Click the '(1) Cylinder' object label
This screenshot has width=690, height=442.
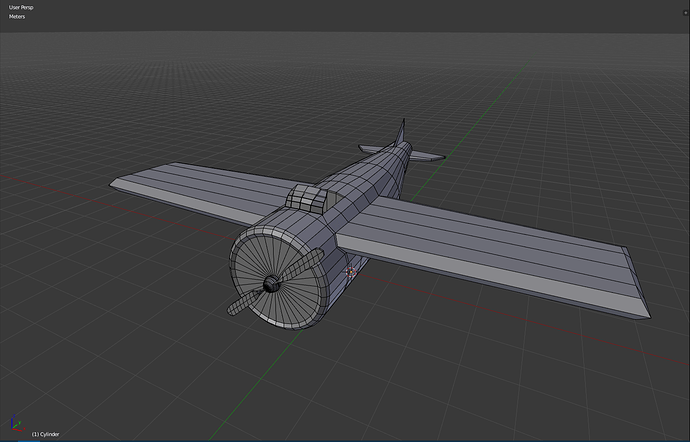pyautogui.click(x=45, y=435)
